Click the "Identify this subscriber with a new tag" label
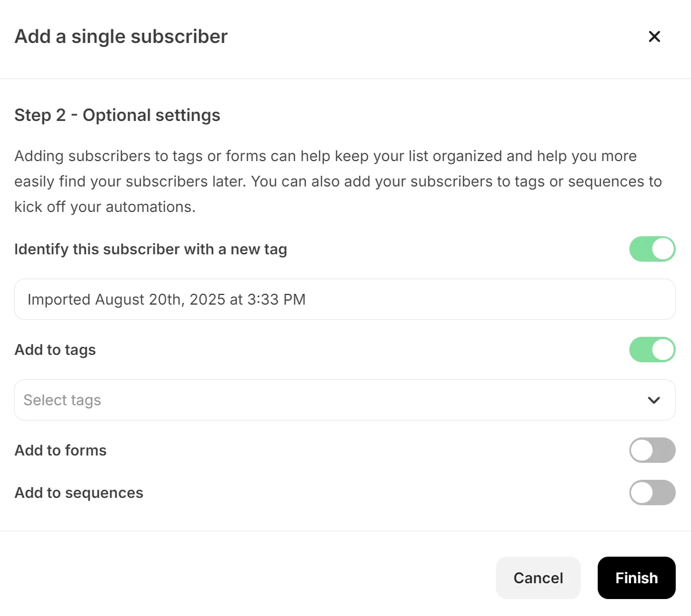The height and width of the screenshot is (616, 691). click(x=150, y=249)
